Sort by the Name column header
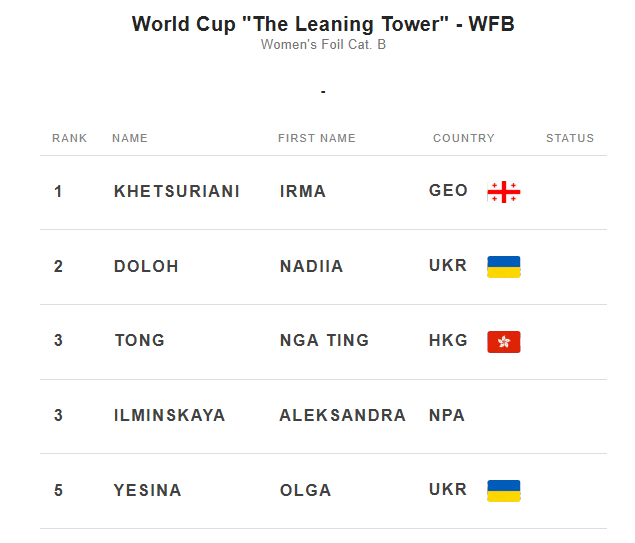The width and height of the screenshot is (635, 543). coord(130,138)
